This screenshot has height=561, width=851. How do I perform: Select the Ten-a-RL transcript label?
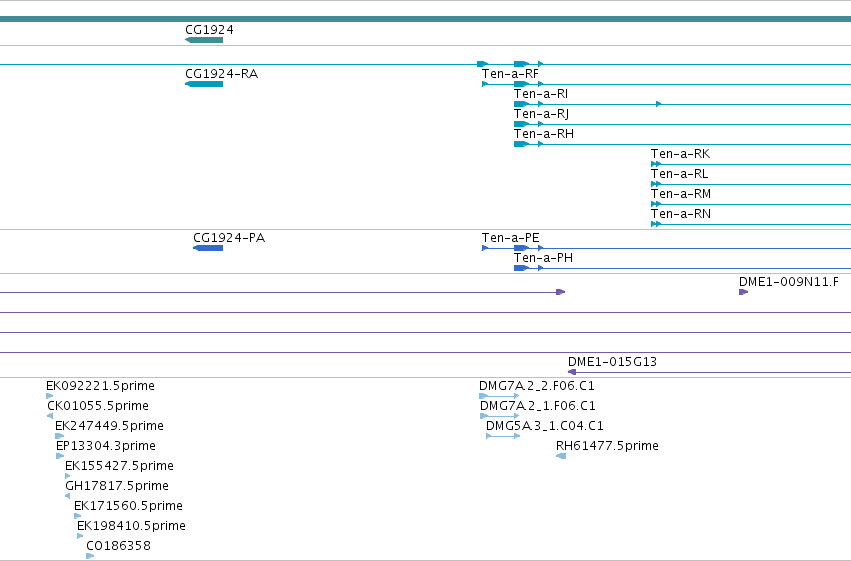679,174
